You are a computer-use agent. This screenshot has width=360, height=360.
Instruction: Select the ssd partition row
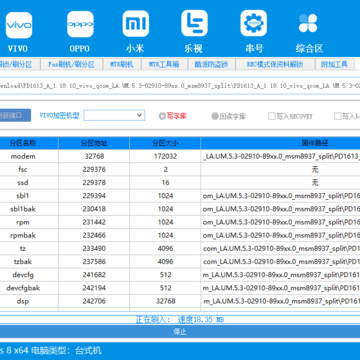point(180,182)
